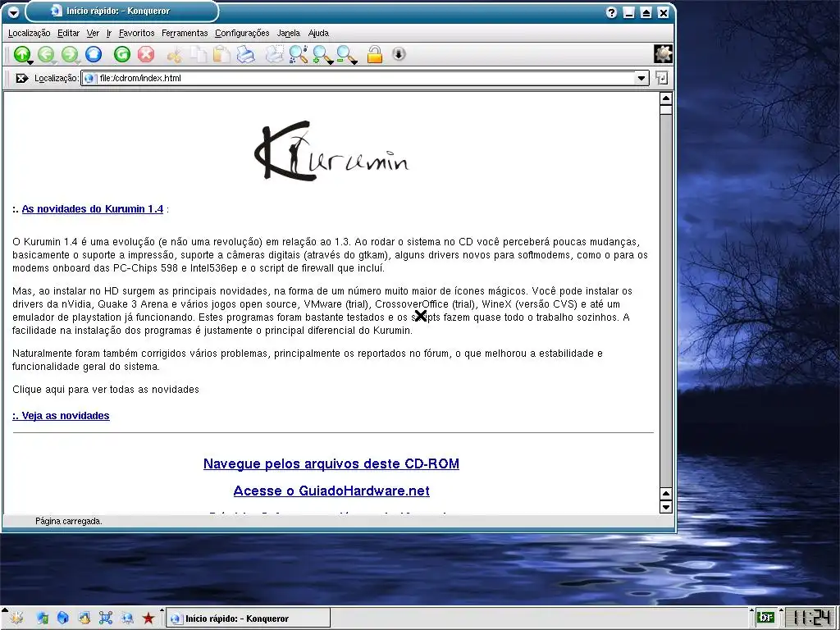Expand the arrow before the taskbar

click(x=162, y=610)
